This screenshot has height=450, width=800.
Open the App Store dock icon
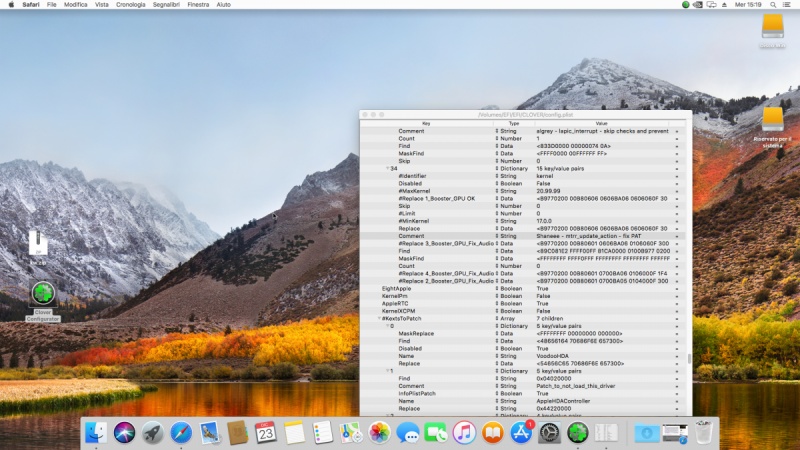[521, 432]
